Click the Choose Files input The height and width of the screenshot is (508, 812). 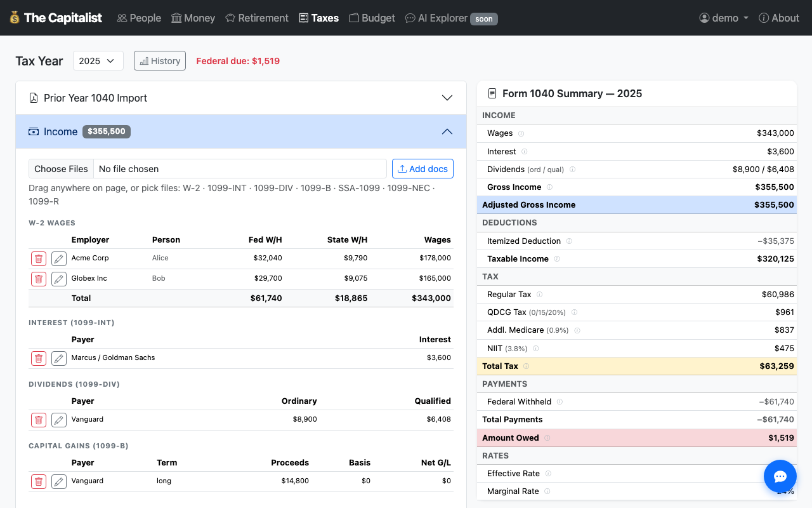[60, 168]
